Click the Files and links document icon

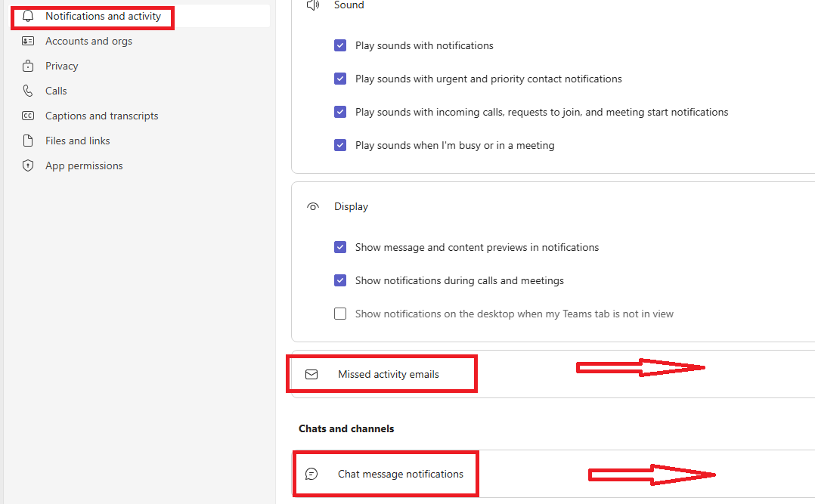[28, 141]
